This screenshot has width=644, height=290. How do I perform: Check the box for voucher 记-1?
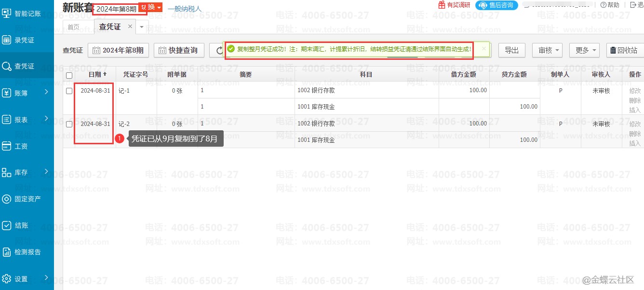click(69, 91)
